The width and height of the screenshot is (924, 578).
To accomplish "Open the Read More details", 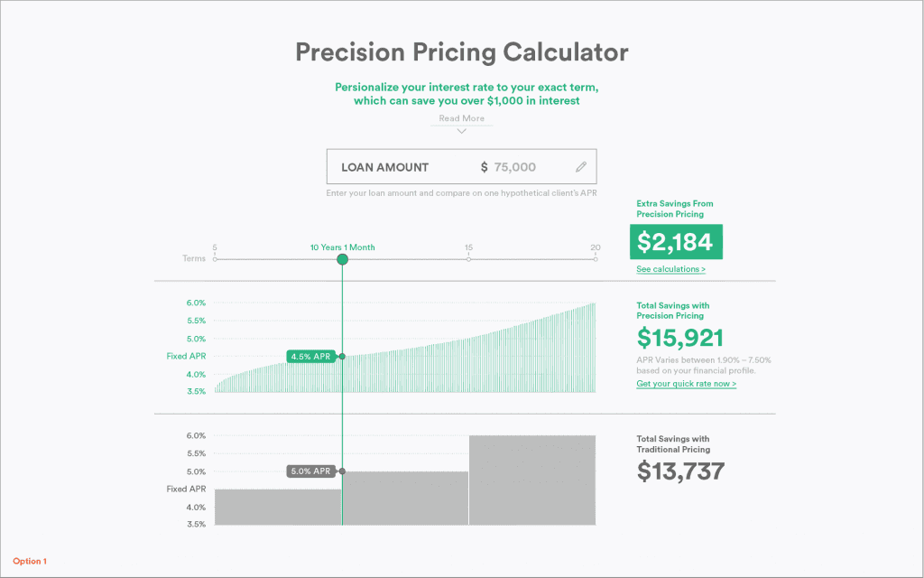I will click(461, 118).
